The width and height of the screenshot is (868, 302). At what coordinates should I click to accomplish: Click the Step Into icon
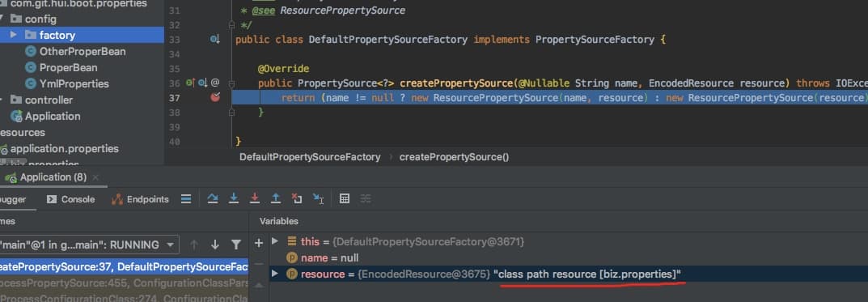(234, 199)
